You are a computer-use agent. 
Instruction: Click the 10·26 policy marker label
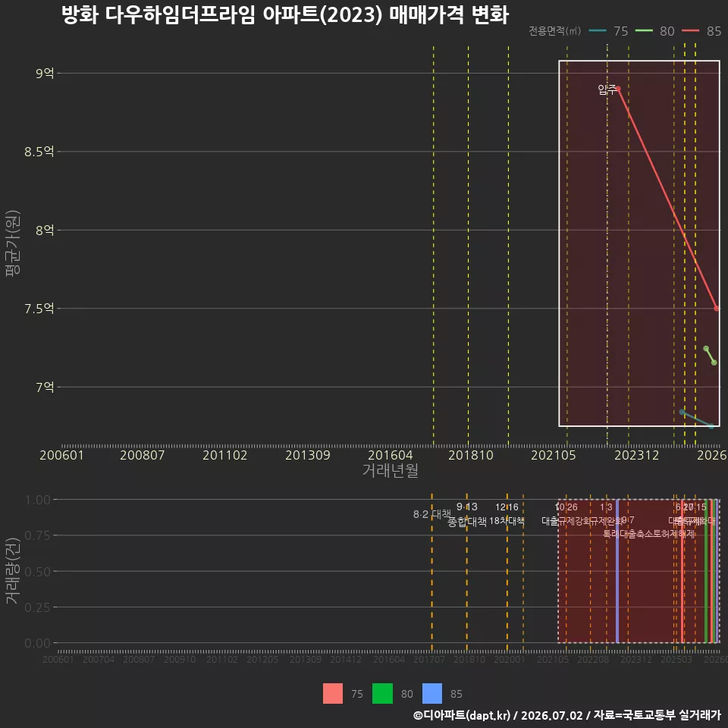pos(566,507)
